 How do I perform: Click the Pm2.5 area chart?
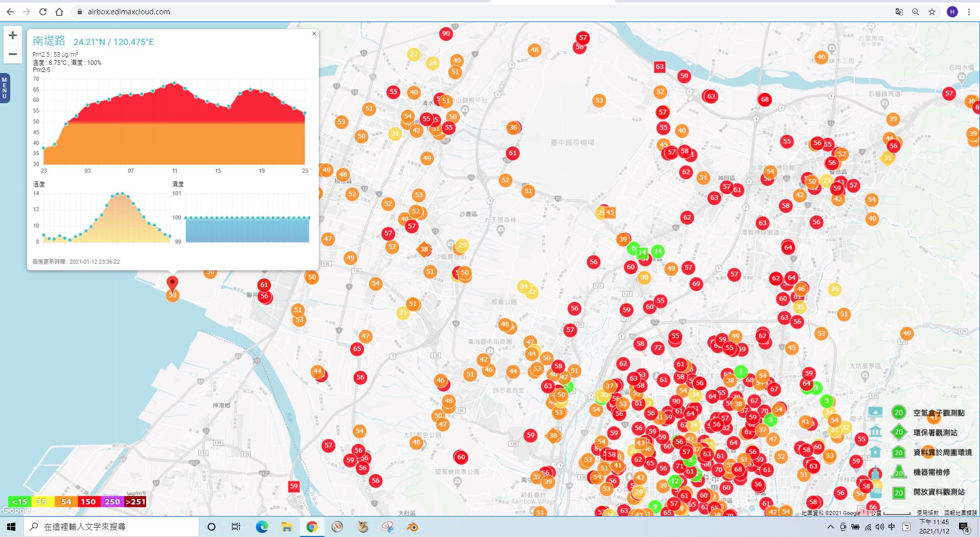[174, 123]
